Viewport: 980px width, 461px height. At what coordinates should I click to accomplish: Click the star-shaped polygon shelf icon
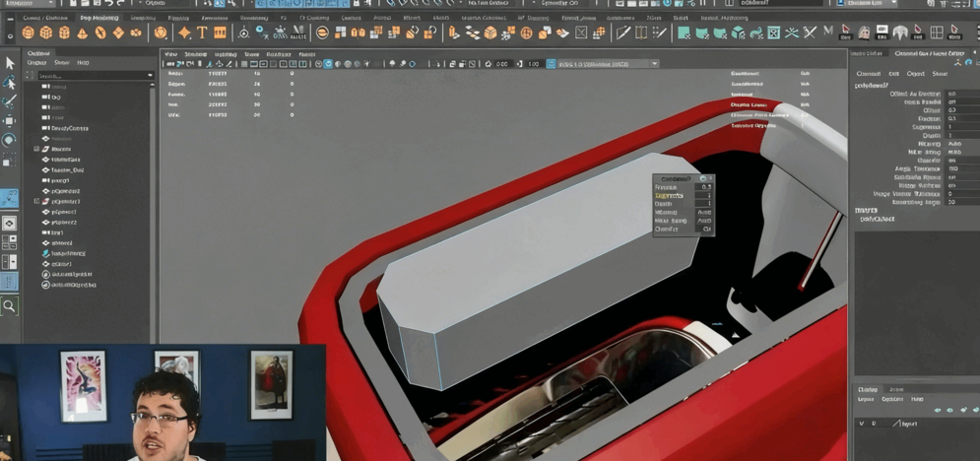[184, 33]
